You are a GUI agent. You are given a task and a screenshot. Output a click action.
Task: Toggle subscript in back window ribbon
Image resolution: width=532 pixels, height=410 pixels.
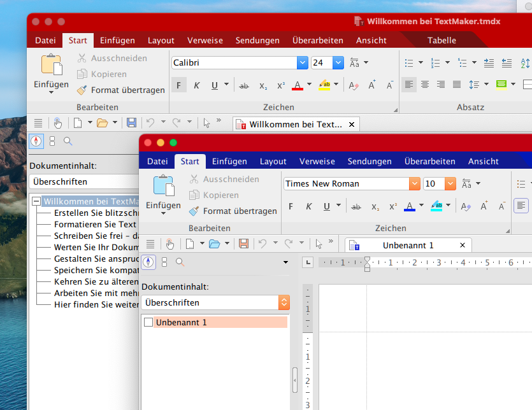(x=263, y=86)
